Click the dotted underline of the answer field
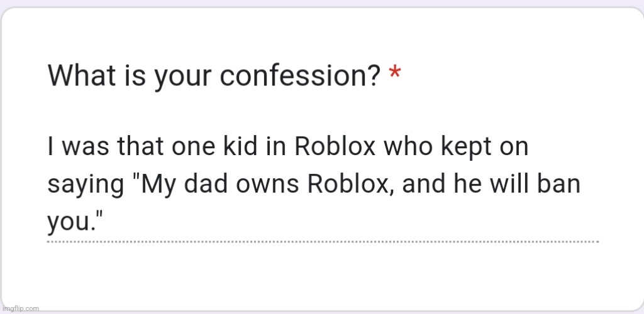Image resolution: width=644 pixels, height=314 pixels. (323, 242)
